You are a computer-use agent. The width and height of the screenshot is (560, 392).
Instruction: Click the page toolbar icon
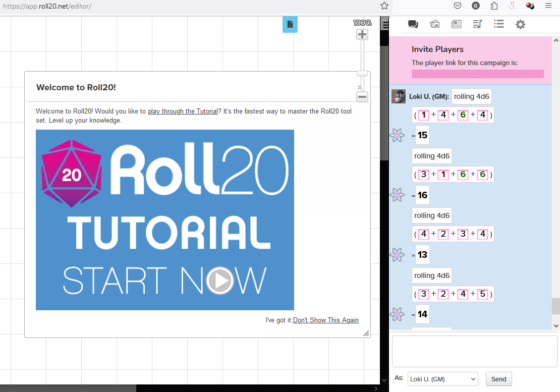(x=290, y=24)
